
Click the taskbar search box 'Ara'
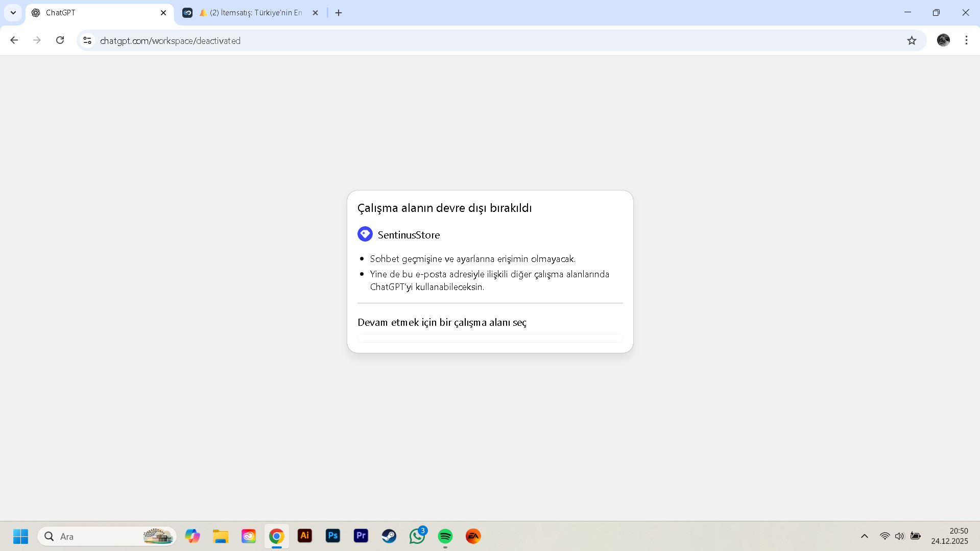pos(107,536)
